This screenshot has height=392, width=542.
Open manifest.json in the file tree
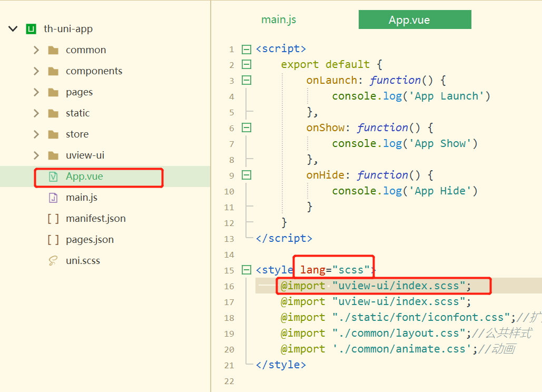96,219
